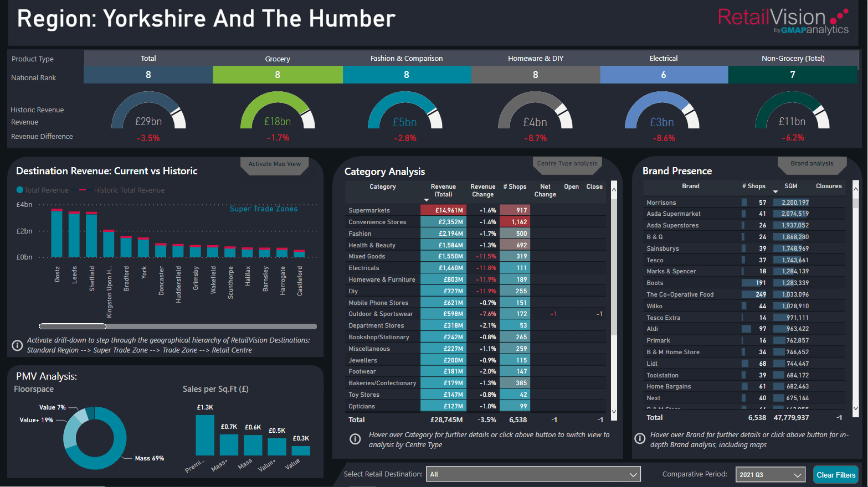Click the SQM sort arrow in Brand table
This screenshot has height=487, width=868.
(775, 191)
